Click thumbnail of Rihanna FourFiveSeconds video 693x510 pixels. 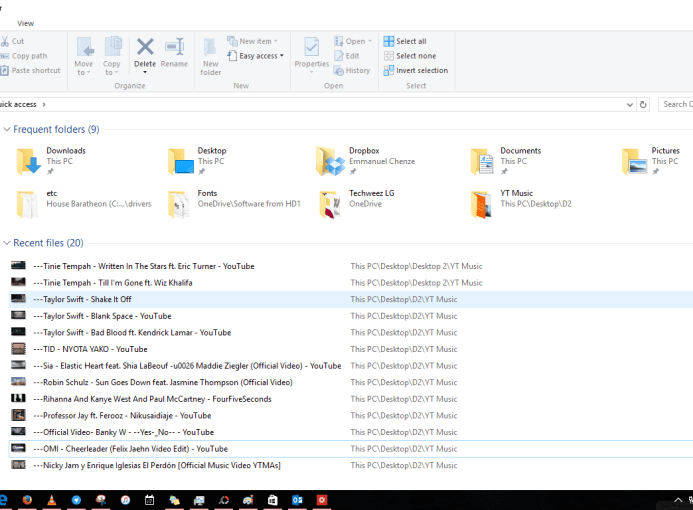[x=18, y=398]
